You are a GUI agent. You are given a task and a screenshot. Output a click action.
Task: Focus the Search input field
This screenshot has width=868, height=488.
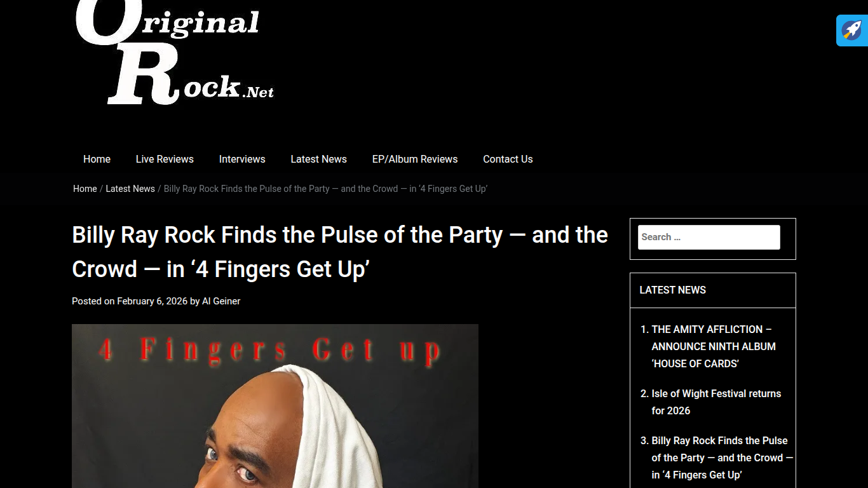pyautogui.click(x=709, y=237)
